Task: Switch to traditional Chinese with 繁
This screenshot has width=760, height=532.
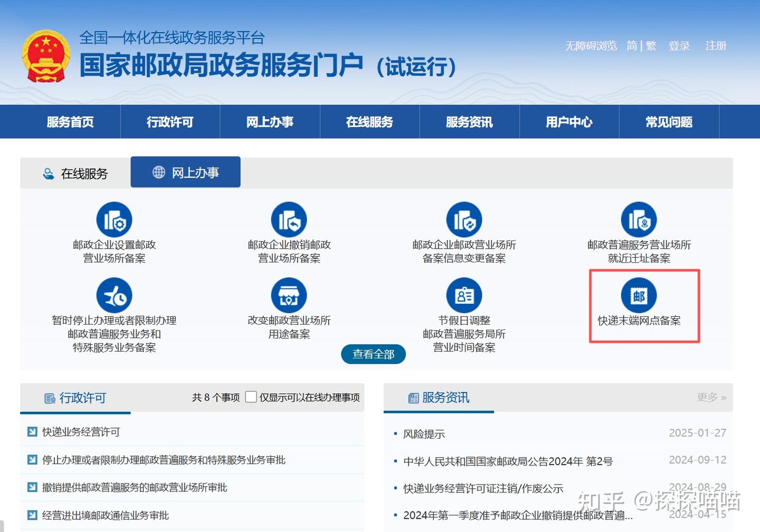Action: (651, 46)
